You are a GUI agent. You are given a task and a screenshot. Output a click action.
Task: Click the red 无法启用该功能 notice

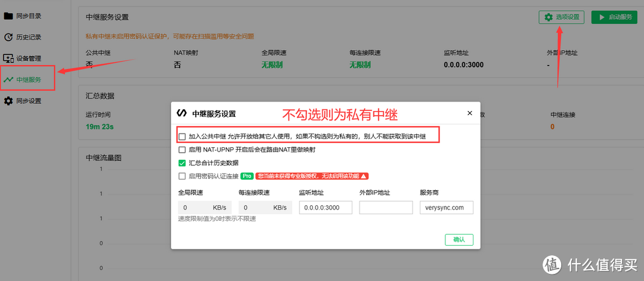pyautogui.click(x=312, y=176)
